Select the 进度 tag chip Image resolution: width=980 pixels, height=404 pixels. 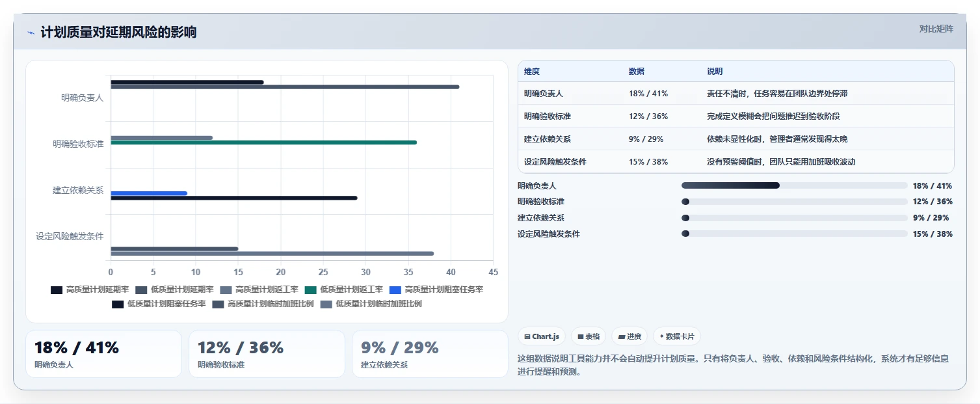tap(629, 336)
